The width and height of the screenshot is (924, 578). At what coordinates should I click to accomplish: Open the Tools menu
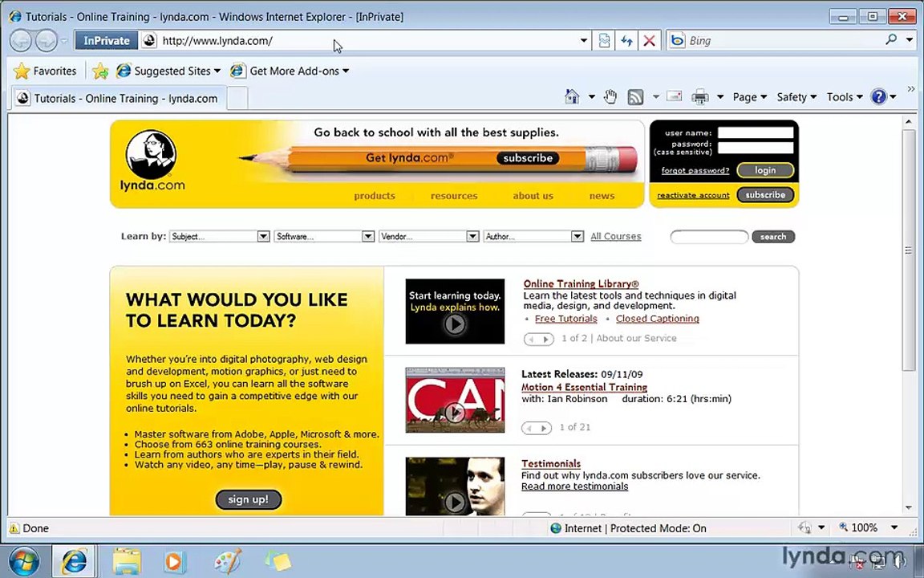click(845, 96)
